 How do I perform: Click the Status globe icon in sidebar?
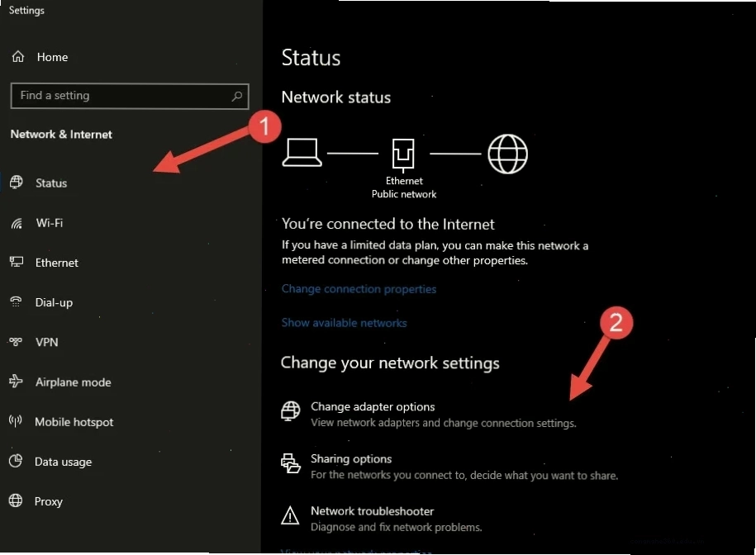click(17, 182)
